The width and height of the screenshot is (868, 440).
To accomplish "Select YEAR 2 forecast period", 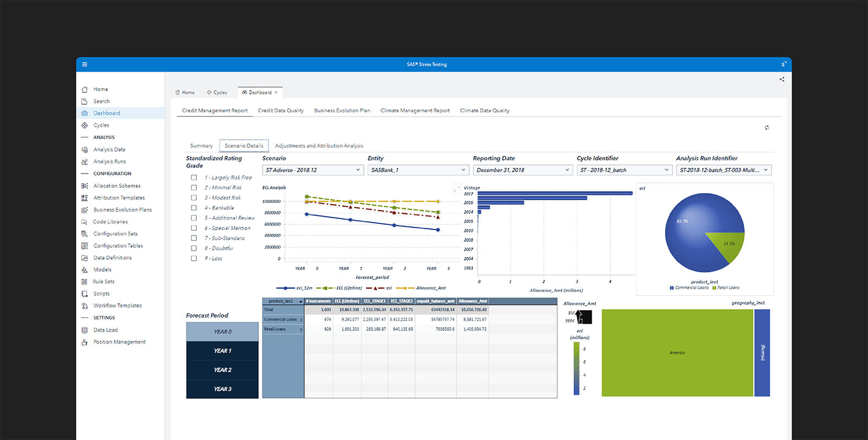I will point(222,370).
